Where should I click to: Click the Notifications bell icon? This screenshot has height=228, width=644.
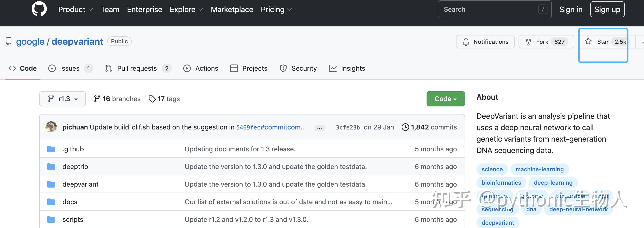466,42
